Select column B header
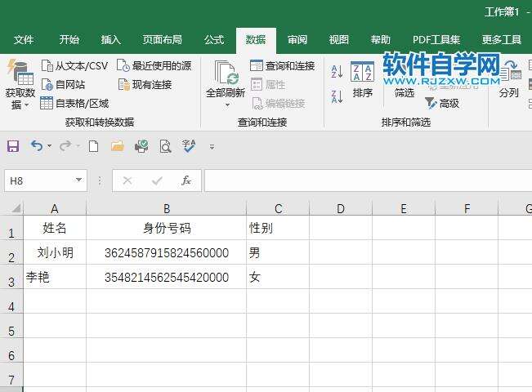This screenshot has height=392, width=532. tap(166, 208)
